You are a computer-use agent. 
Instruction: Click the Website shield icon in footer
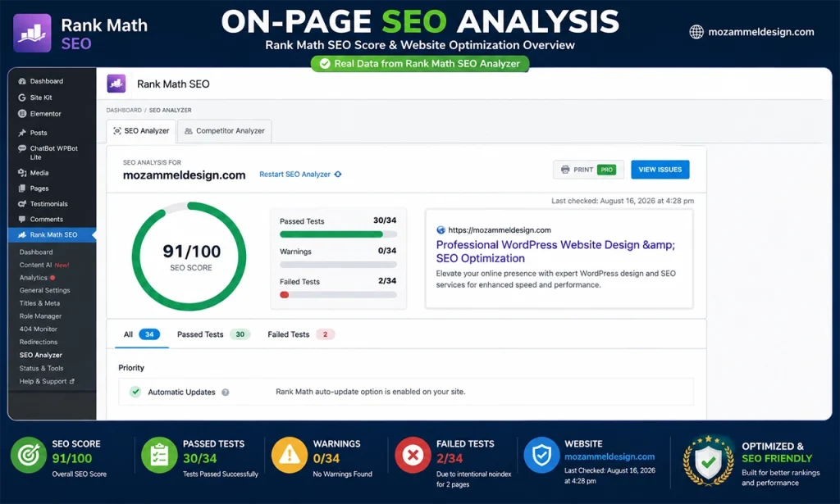[x=541, y=456]
